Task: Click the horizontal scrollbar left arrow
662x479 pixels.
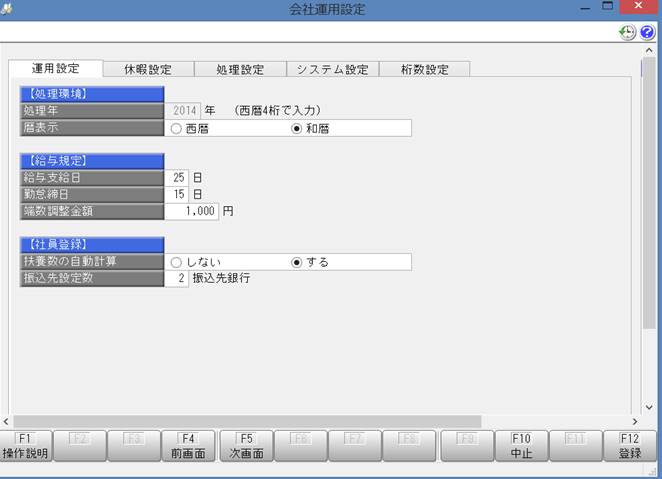Action: tap(6, 422)
